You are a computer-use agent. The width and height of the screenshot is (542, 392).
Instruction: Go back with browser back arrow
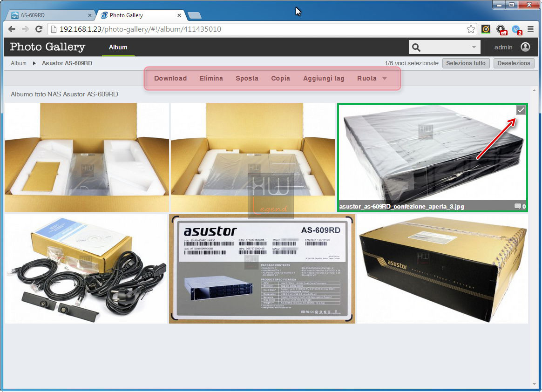12,29
